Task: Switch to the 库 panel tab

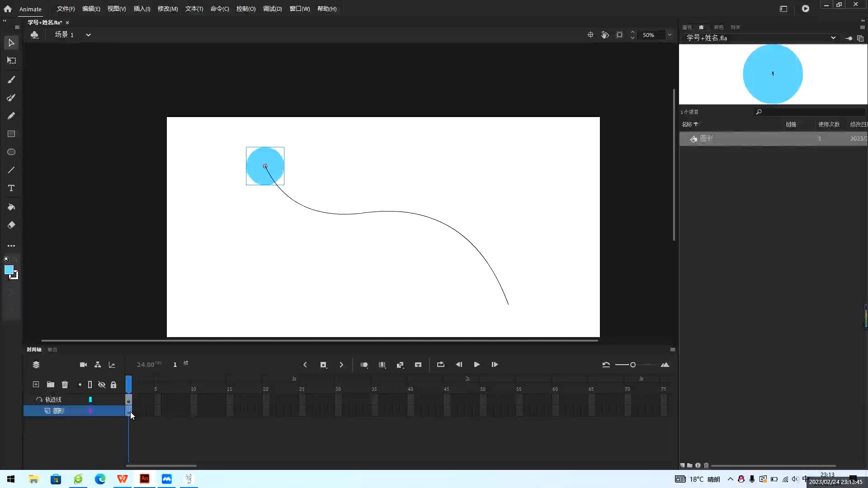Action: [701, 27]
